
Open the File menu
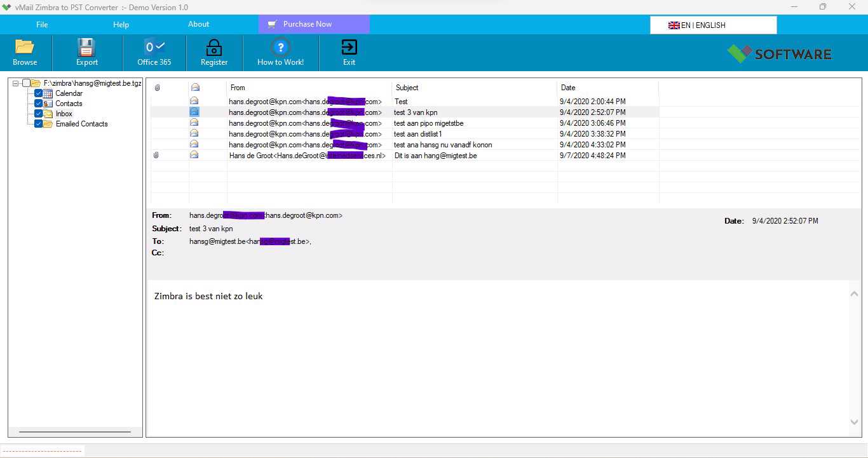(x=42, y=25)
